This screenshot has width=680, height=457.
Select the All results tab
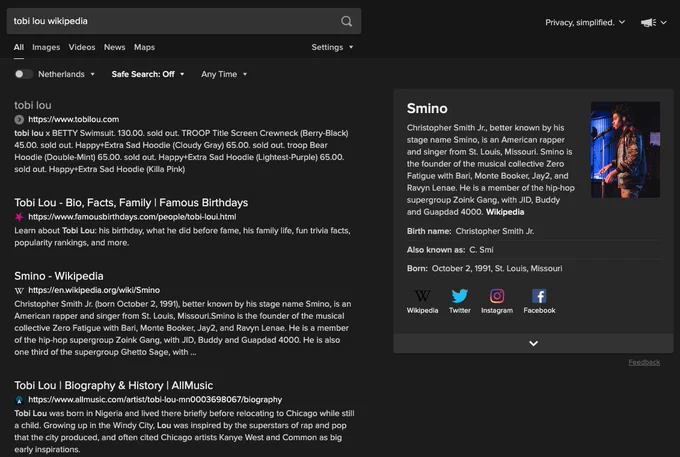[19, 47]
